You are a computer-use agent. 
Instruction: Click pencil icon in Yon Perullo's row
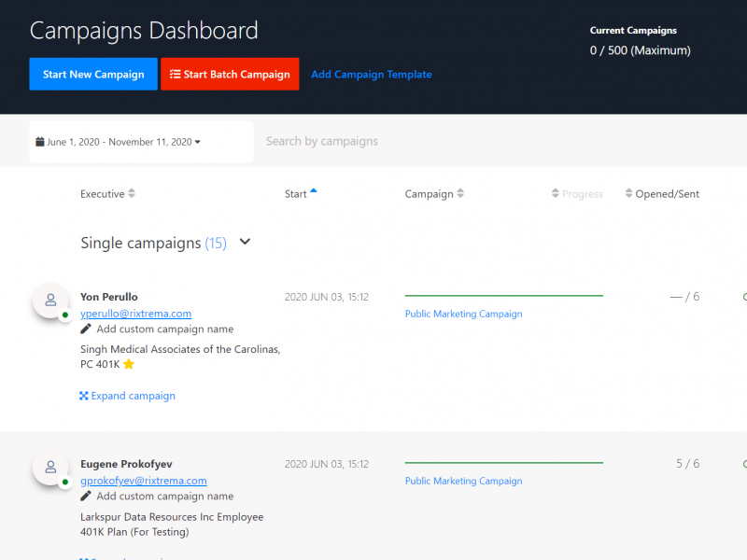click(86, 329)
